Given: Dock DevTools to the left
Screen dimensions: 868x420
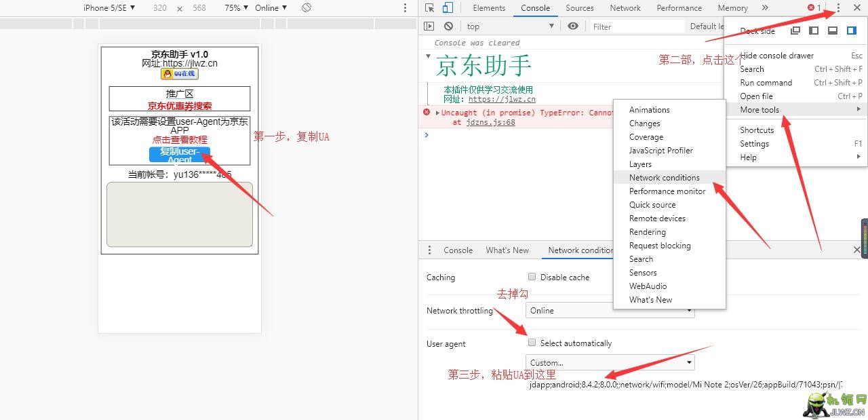Looking at the screenshot, I should (814, 31).
